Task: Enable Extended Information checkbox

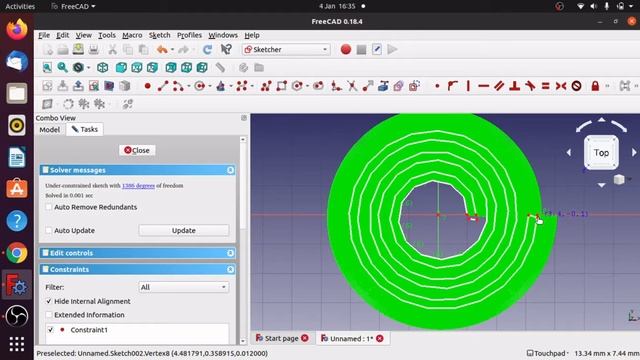Action: (x=49, y=315)
